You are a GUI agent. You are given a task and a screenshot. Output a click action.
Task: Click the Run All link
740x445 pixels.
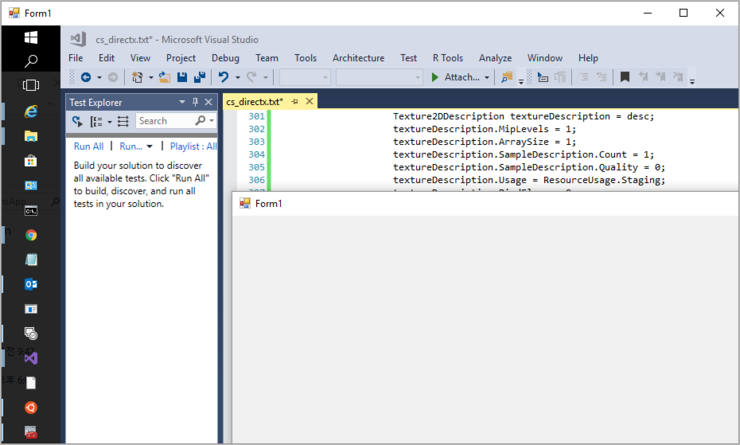tap(88, 146)
